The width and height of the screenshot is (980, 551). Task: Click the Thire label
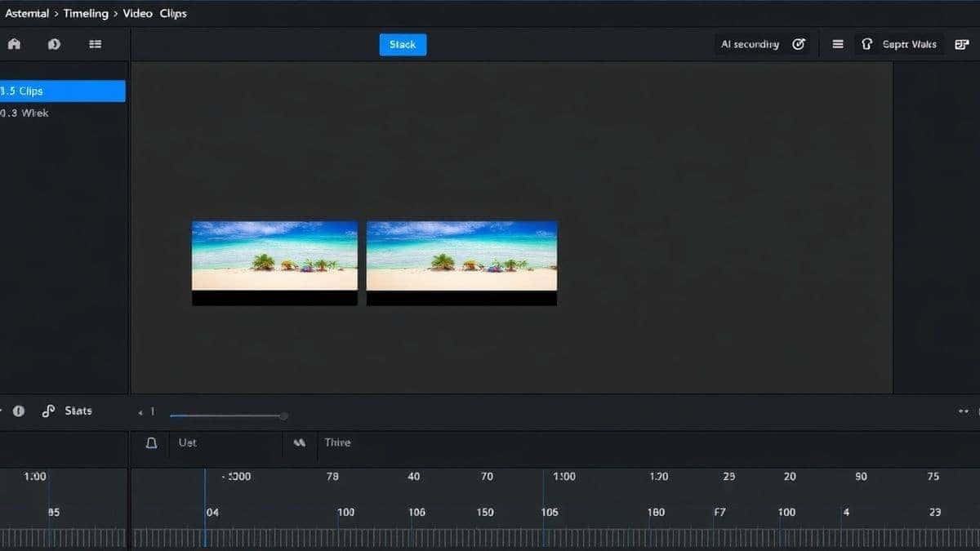(x=337, y=442)
